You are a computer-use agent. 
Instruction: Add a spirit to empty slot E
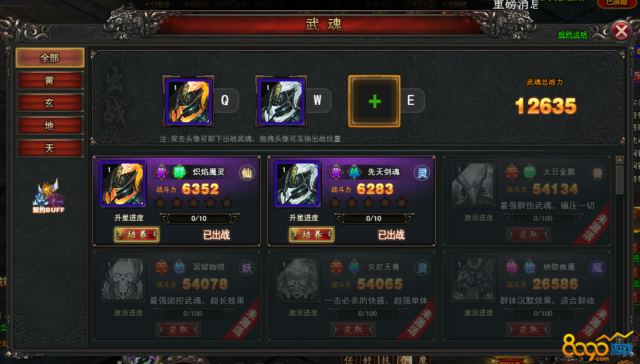(x=374, y=101)
